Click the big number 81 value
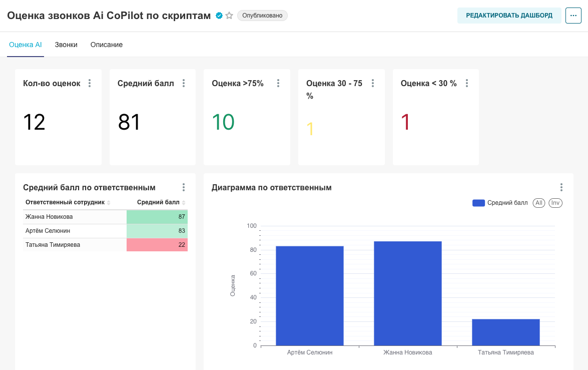 coord(129,122)
